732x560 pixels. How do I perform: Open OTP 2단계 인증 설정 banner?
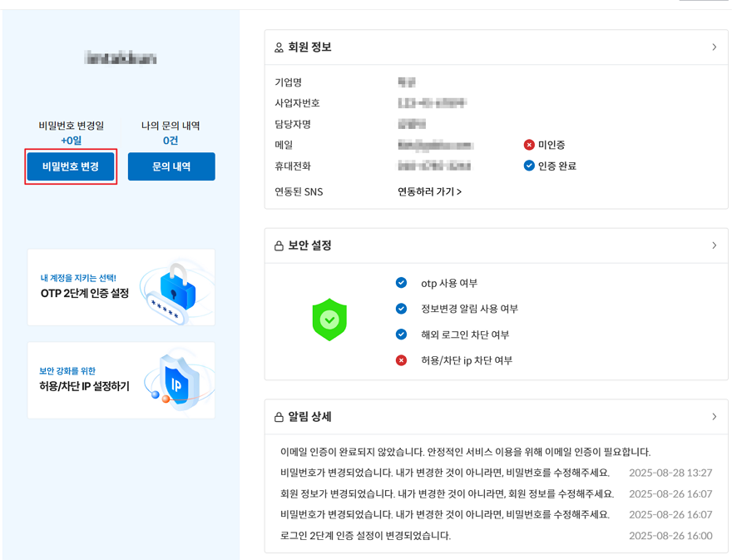click(121, 287)
